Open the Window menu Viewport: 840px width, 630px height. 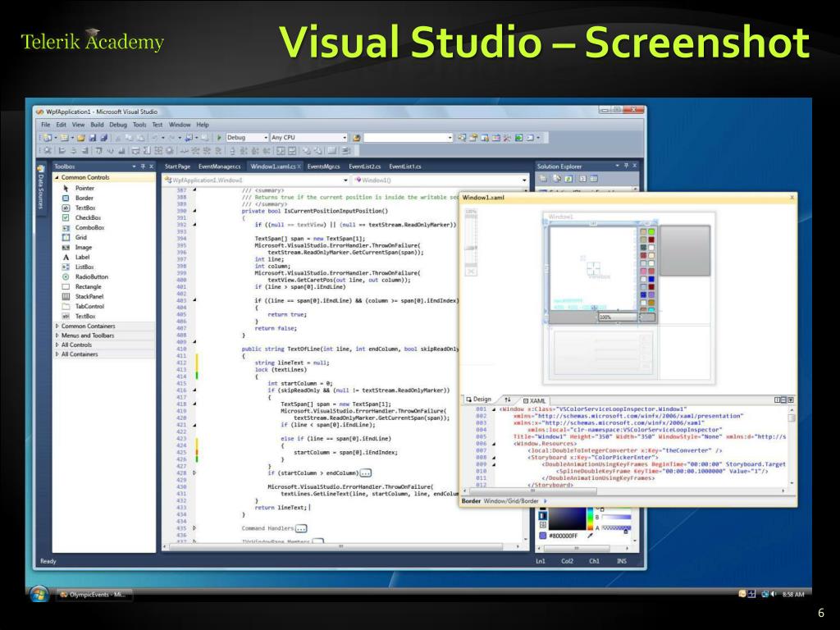point(180,125)
